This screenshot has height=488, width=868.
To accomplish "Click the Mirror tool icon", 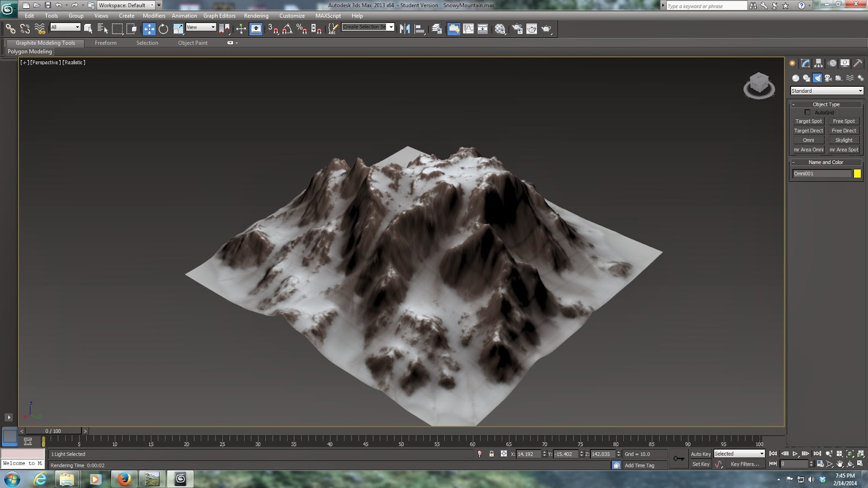I will click(x=404, y=28).
